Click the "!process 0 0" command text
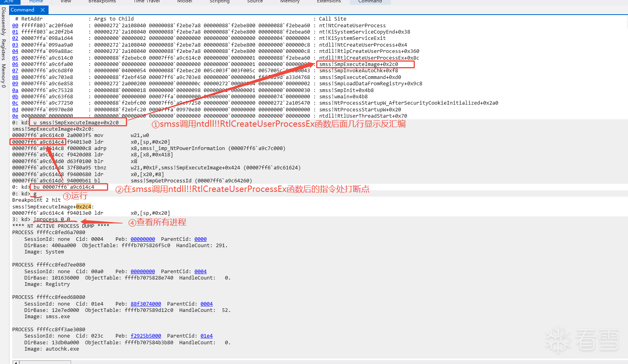Screen dimensions: 628x364 [52, 220]
